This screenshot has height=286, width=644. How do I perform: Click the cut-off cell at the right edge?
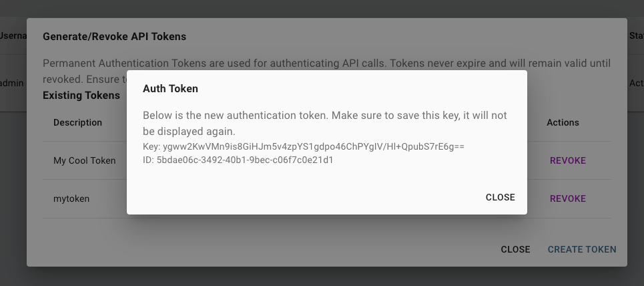(x=636, y=83)
